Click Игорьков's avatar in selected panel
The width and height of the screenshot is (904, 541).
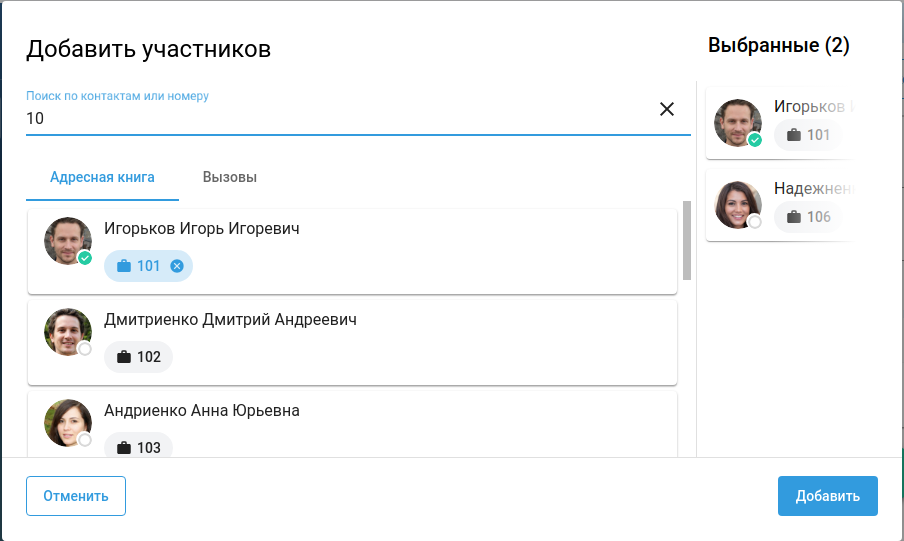738,123
